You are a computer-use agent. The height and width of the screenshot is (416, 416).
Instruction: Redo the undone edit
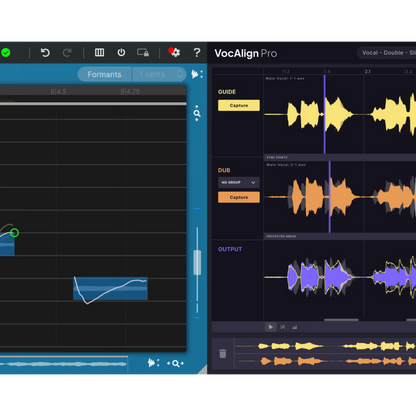click(67, 53)
